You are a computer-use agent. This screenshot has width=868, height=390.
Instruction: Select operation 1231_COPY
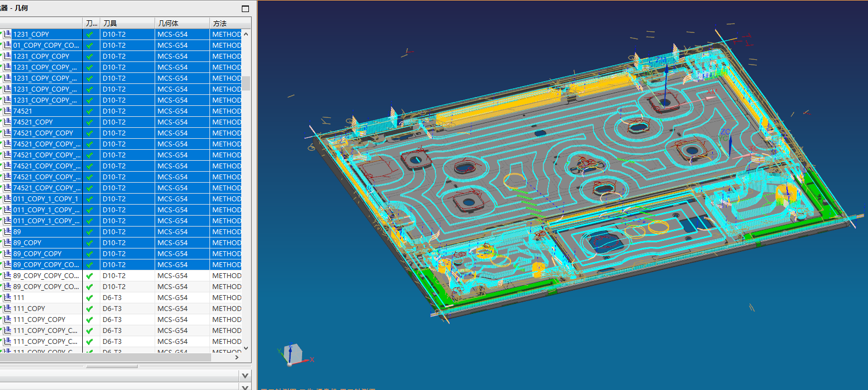31,34
